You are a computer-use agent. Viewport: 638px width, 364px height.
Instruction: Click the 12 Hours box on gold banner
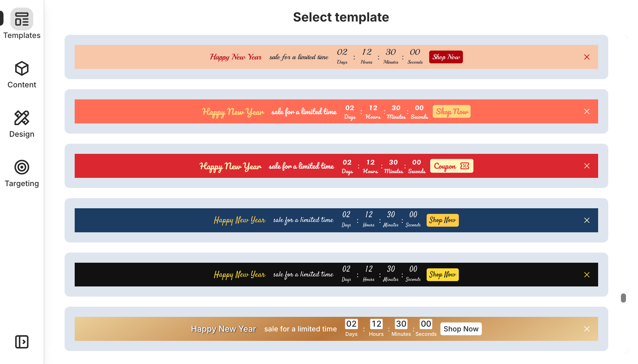click(376, 324)
